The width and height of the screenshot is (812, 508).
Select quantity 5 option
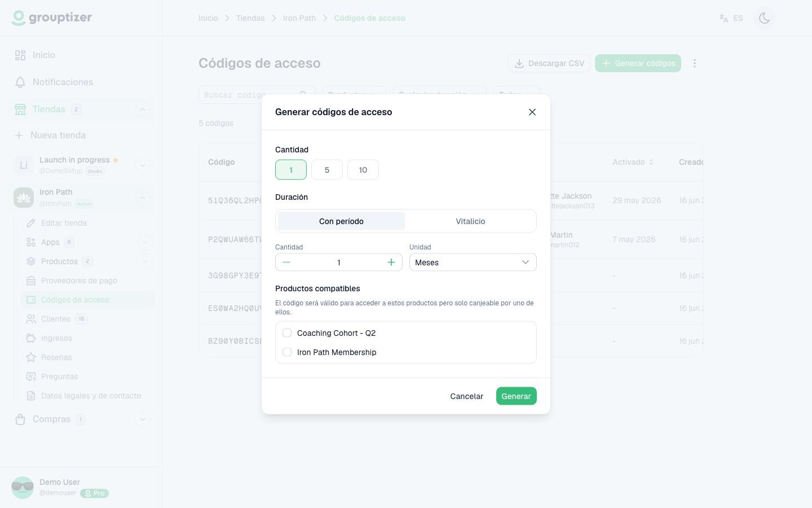[327, 170]
